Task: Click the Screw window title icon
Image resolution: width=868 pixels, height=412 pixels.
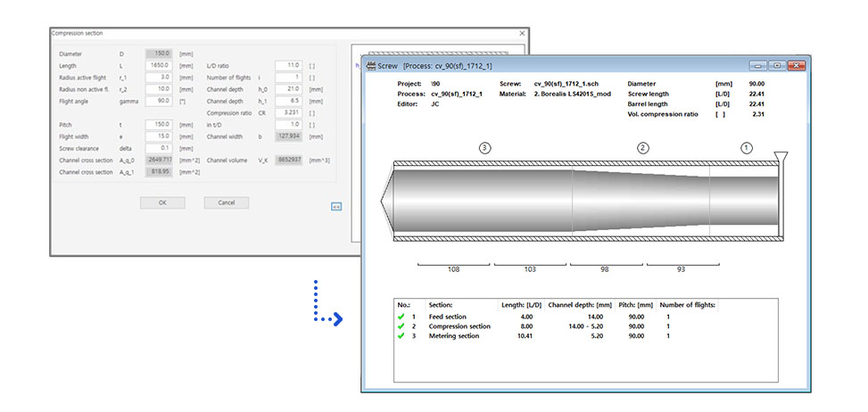Action: point(372,66)
